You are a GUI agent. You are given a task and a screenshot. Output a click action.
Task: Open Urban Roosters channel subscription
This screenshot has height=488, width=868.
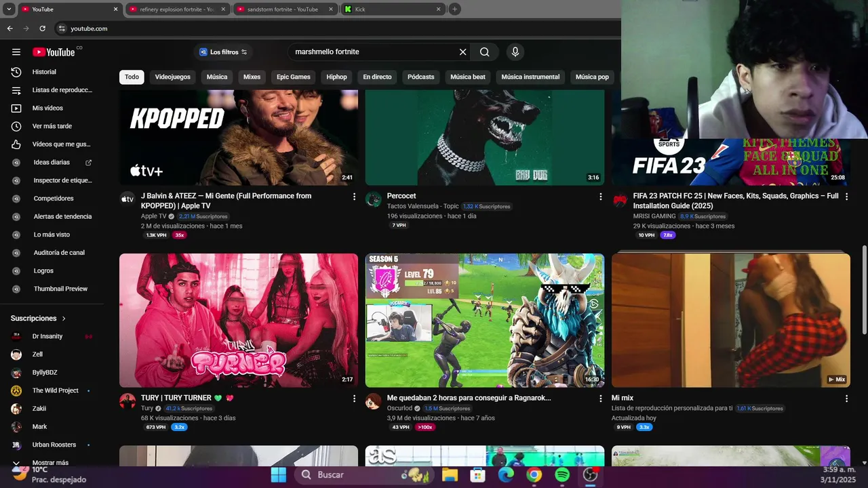tap(52, 445)
